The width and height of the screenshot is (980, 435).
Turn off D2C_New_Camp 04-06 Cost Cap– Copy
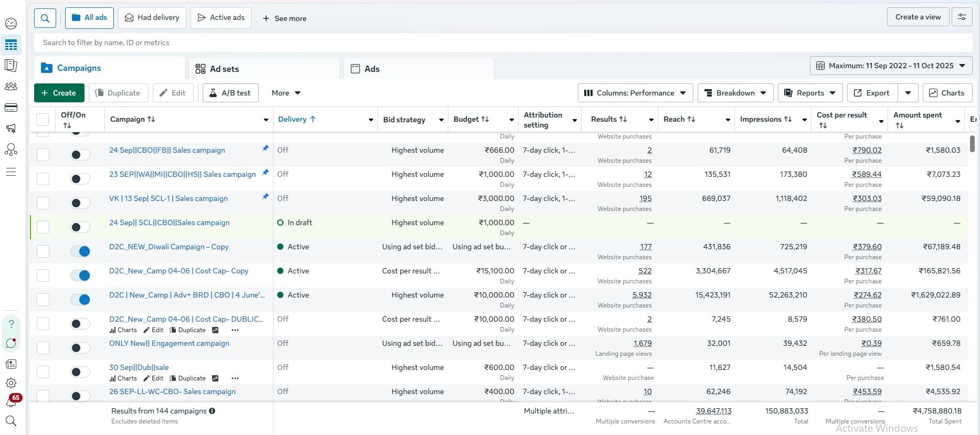coord(80,275)
